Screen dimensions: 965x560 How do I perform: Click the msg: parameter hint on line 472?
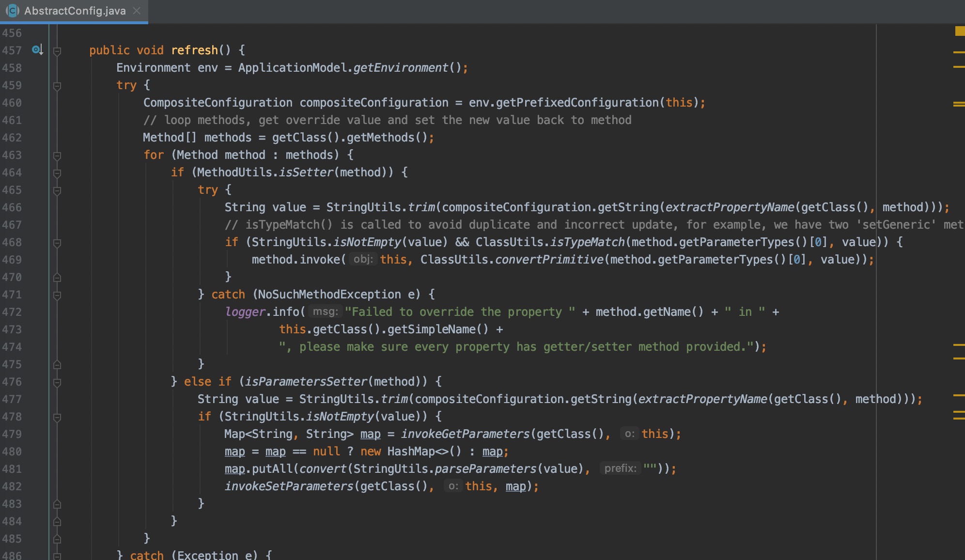point(326,311)
